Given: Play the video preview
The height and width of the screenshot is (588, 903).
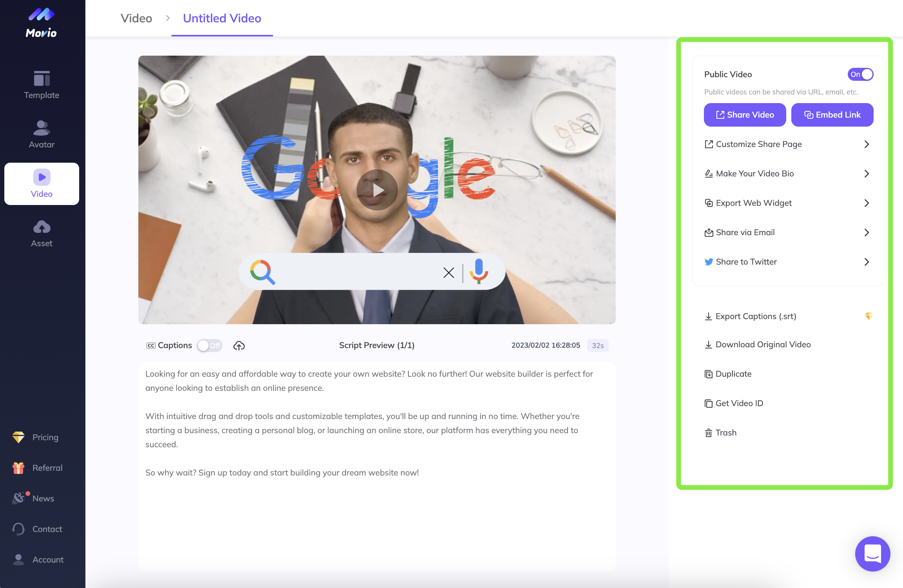Looking at the screenshot, I should (x=377, y=190).
